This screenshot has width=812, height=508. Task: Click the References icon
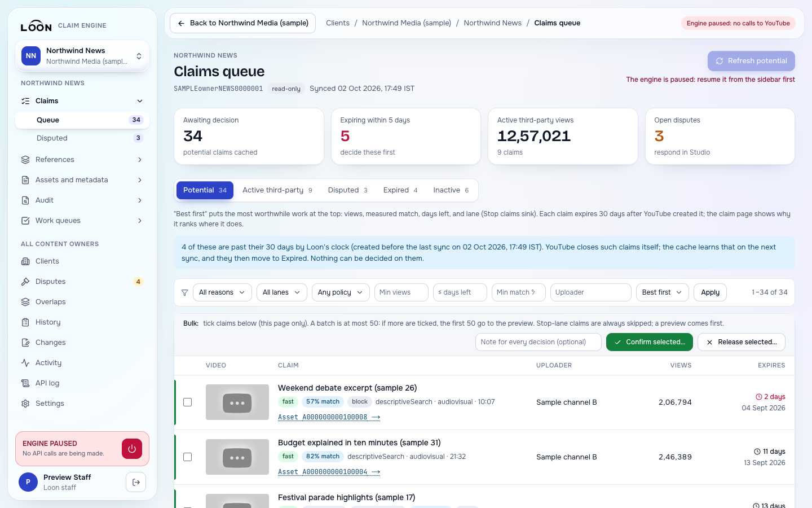tap(25, 160)
